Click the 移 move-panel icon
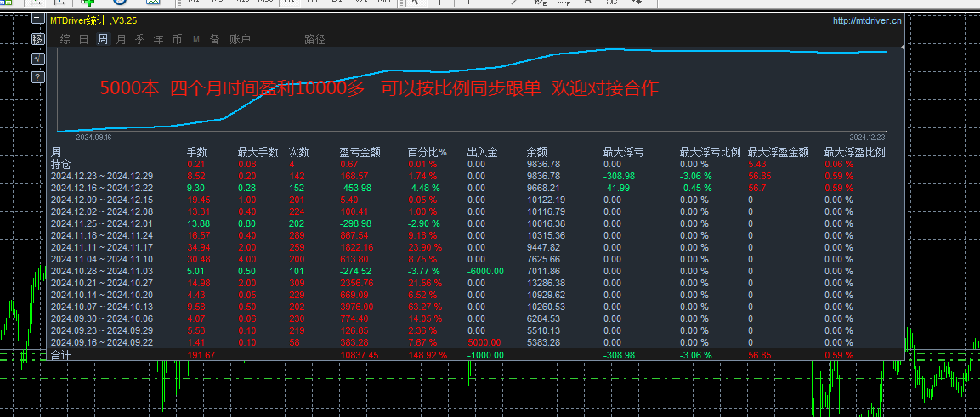Viewport: 980px width, 417px height. 38,39
